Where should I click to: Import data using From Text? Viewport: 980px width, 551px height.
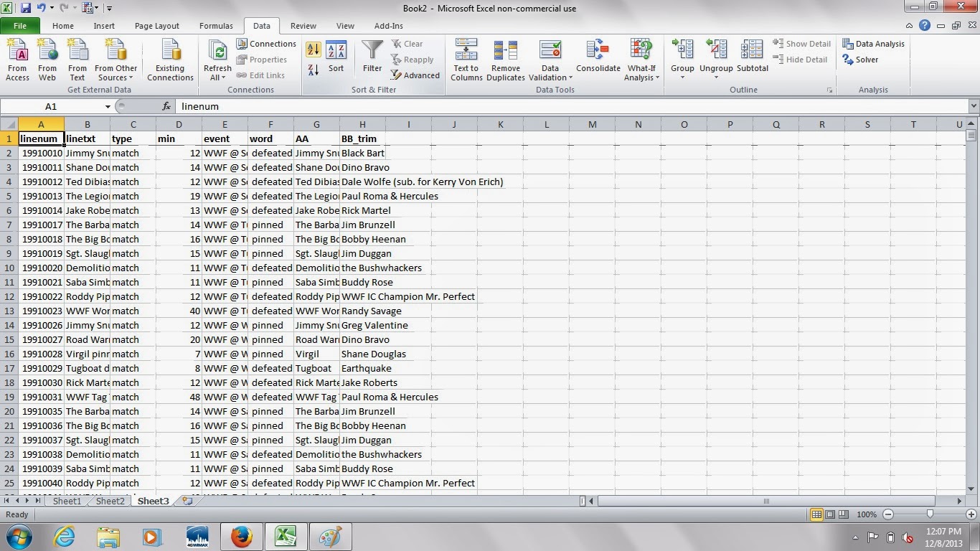click(77, 60)
